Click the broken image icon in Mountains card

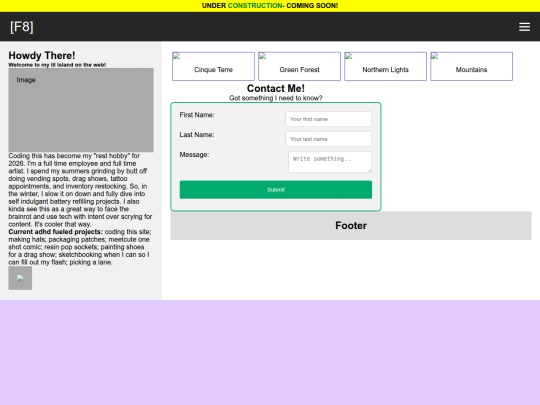pyautogui.click(x=435, y=56)
